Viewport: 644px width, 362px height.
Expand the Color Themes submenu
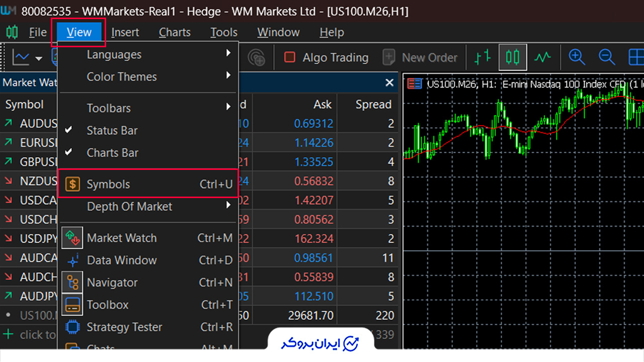coord(148,76)
